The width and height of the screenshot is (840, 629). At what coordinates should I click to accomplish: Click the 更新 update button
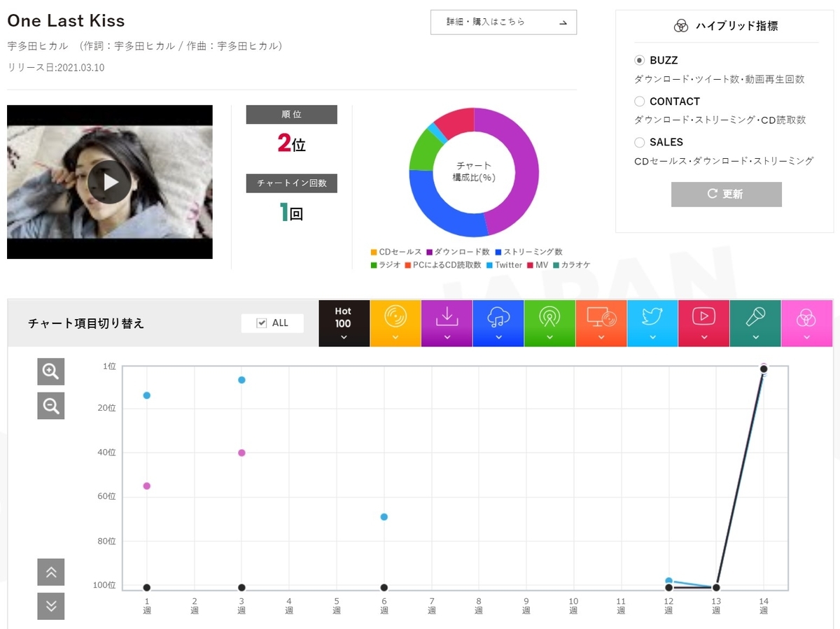[726, 195]
